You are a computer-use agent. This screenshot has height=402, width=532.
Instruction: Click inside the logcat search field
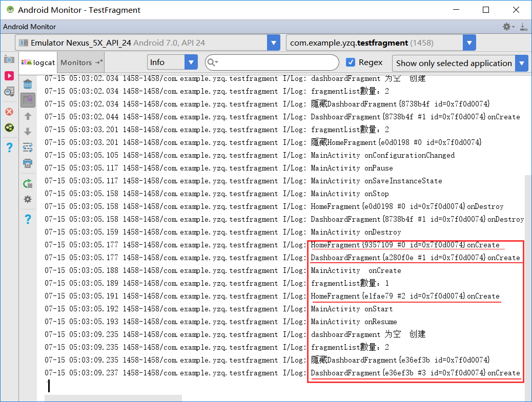coord(272,62)
